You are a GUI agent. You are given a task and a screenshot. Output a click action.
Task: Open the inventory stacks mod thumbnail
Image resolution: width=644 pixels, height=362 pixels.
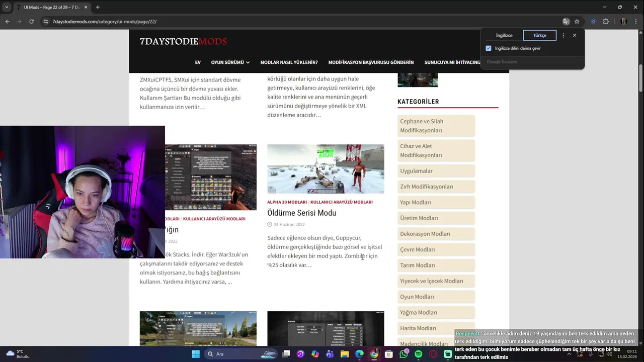211,177
